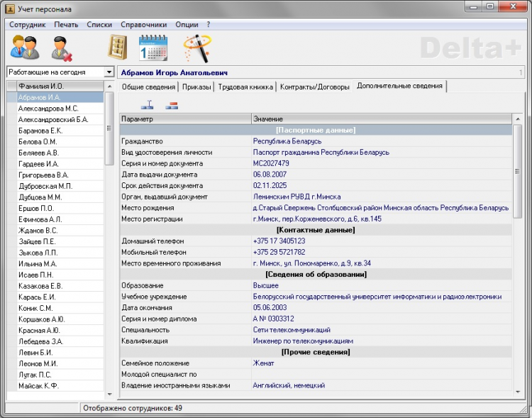Viewport: 532px width, 418px height.
Task: Launch the magic wand wizard icon
Action: tap(198, 48)
